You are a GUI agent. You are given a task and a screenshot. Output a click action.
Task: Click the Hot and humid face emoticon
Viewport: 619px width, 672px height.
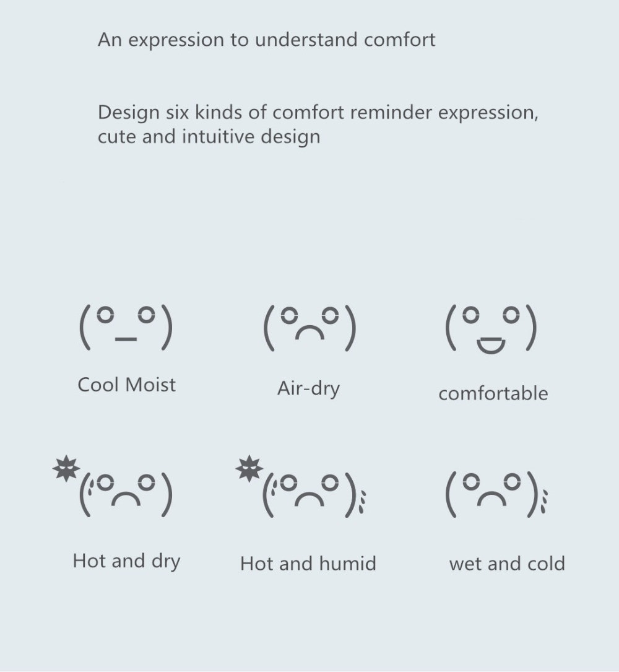pyautogui.click(x=301, y=487)
